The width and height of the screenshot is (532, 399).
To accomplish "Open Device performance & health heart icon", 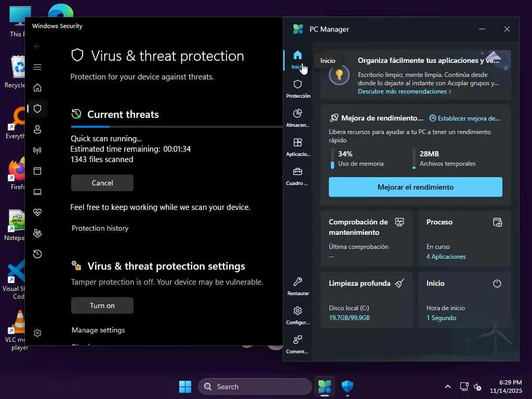I will point(37,212).
